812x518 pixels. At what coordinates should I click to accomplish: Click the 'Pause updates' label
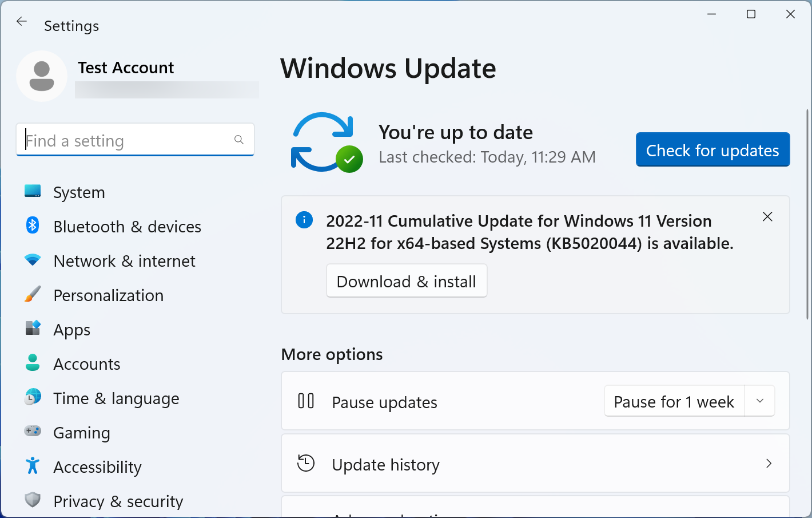coord(384,402)
